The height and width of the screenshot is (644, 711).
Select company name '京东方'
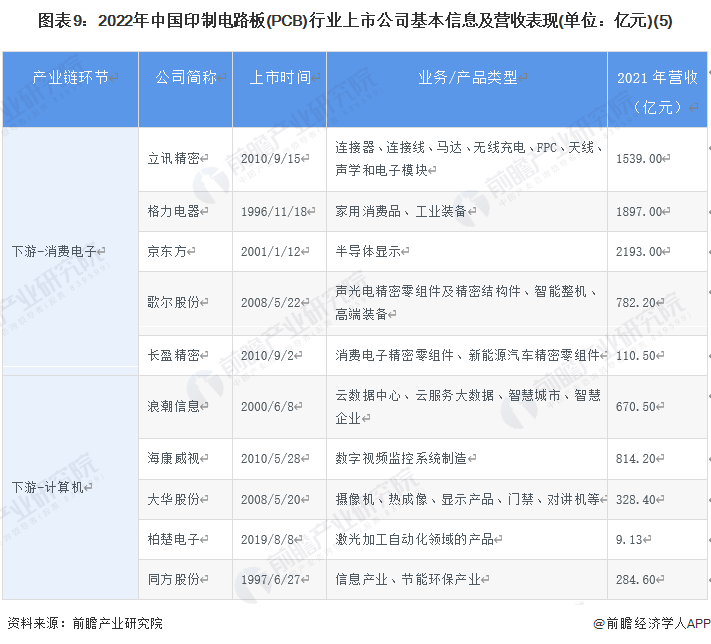click(x=167, y=251)
